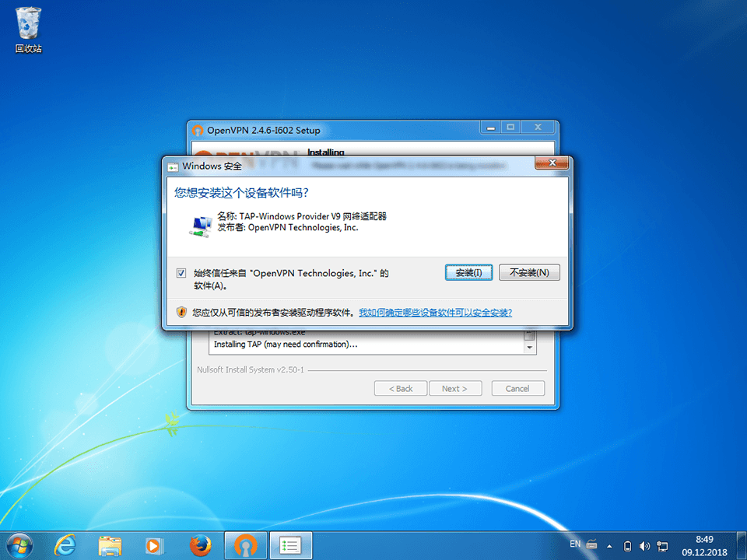Click the EN language indicator

click(x=575, y=544)
